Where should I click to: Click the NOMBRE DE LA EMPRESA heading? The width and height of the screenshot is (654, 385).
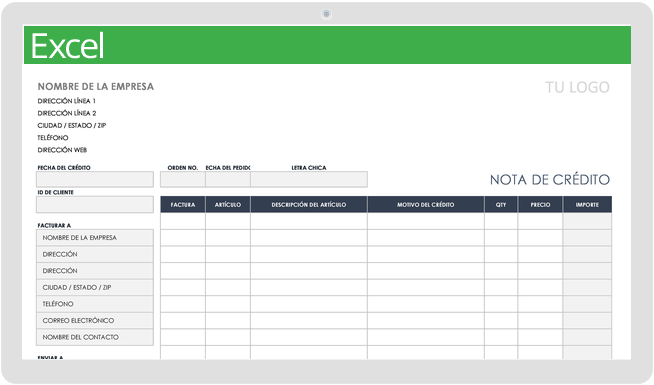[x=96, y=86]
